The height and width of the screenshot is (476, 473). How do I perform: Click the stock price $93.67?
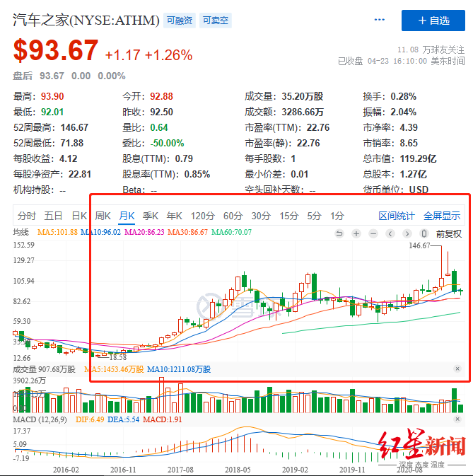(56, 50)
